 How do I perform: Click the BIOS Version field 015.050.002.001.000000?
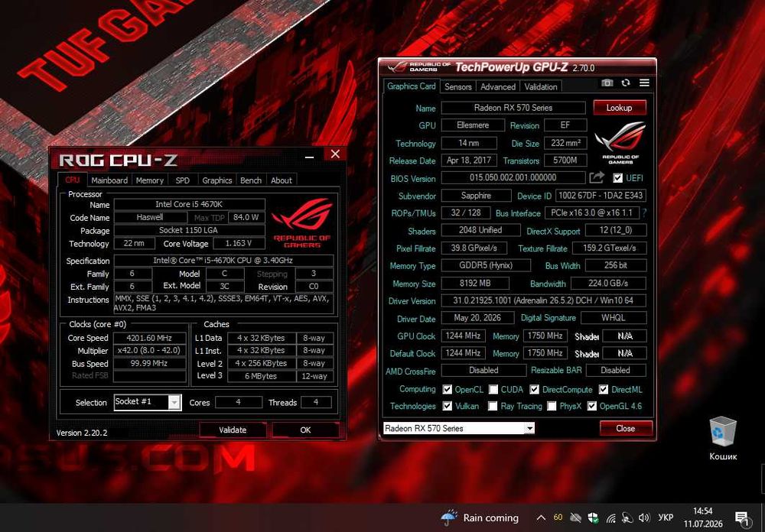tap(513, 177)
